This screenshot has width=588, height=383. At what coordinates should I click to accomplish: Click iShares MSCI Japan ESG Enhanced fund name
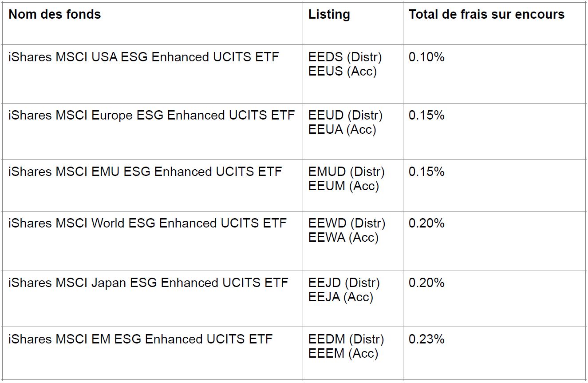148,283
